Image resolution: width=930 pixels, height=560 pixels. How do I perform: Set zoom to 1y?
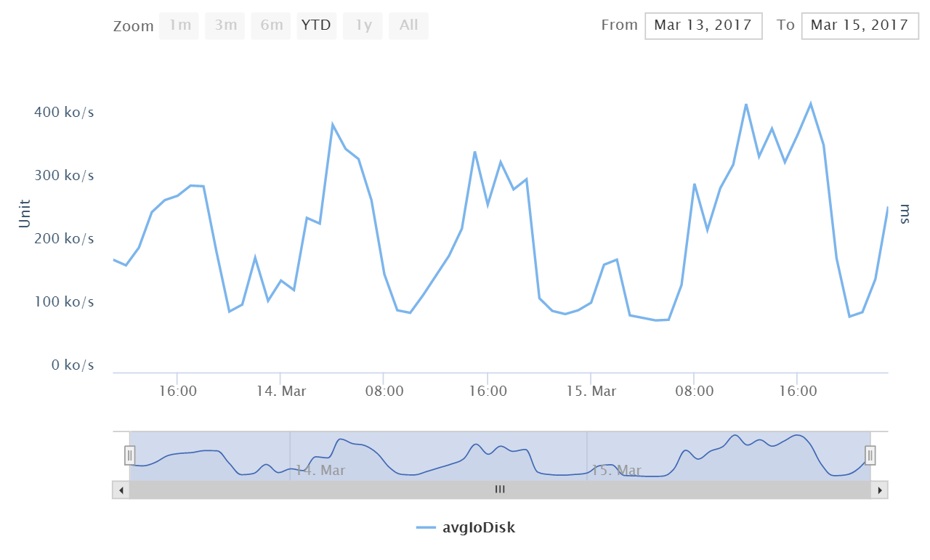point(363,25)
